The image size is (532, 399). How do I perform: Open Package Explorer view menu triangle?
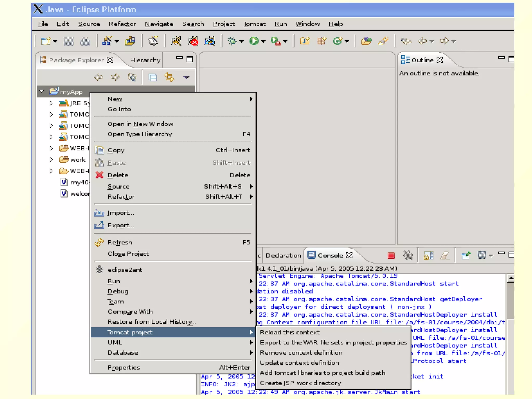tap(186, 77)
